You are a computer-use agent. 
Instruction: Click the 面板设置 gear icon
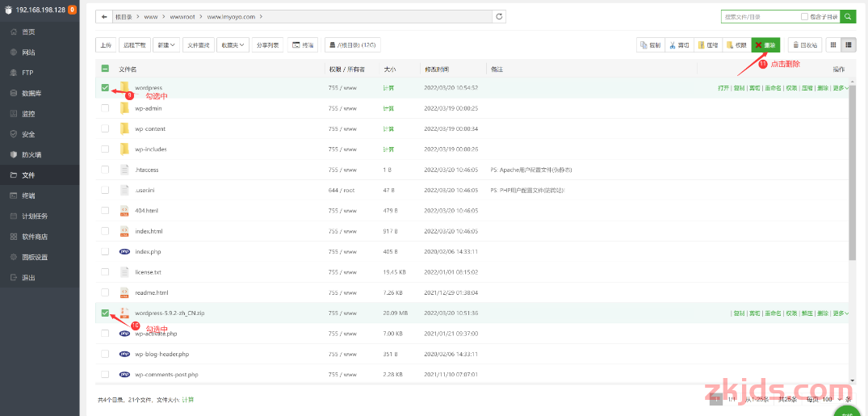tap(14, 257)
